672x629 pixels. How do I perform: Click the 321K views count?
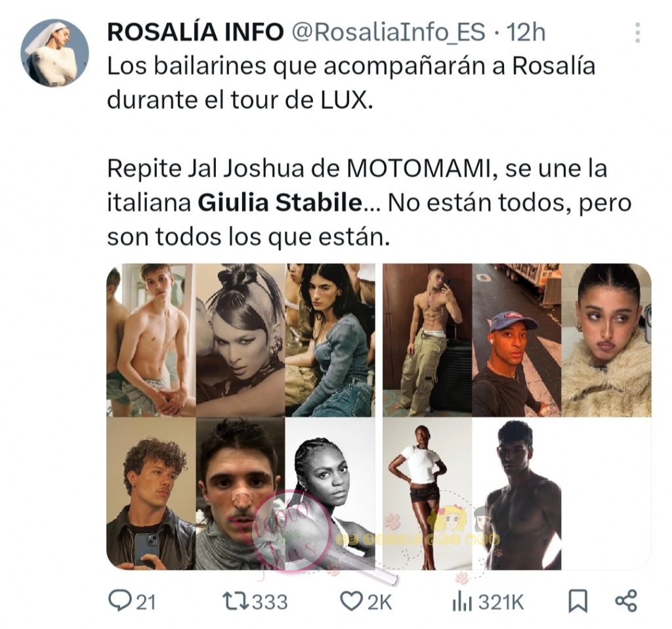[501, 602]
